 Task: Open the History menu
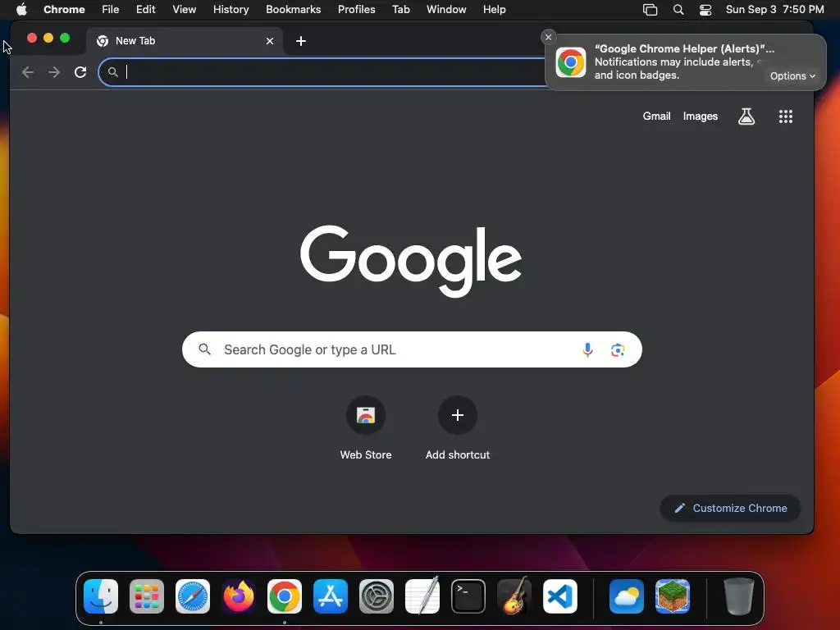pyautogui.click(x=231, y=10)
